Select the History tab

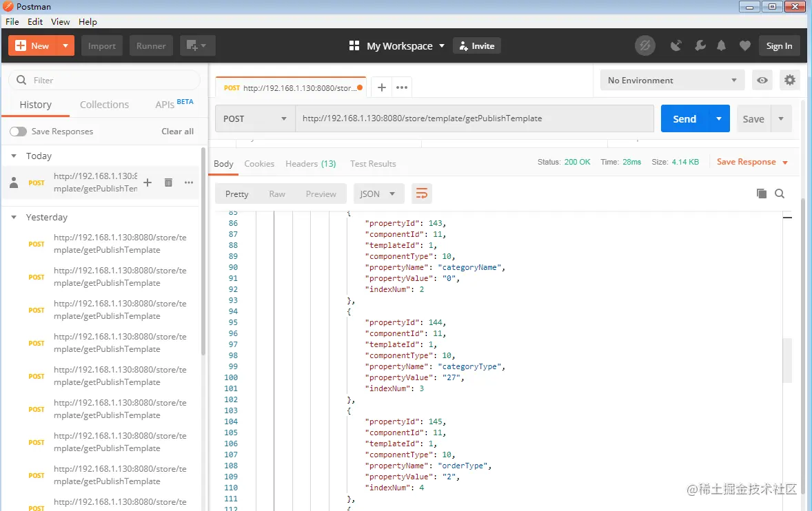[x=36, y=105]
